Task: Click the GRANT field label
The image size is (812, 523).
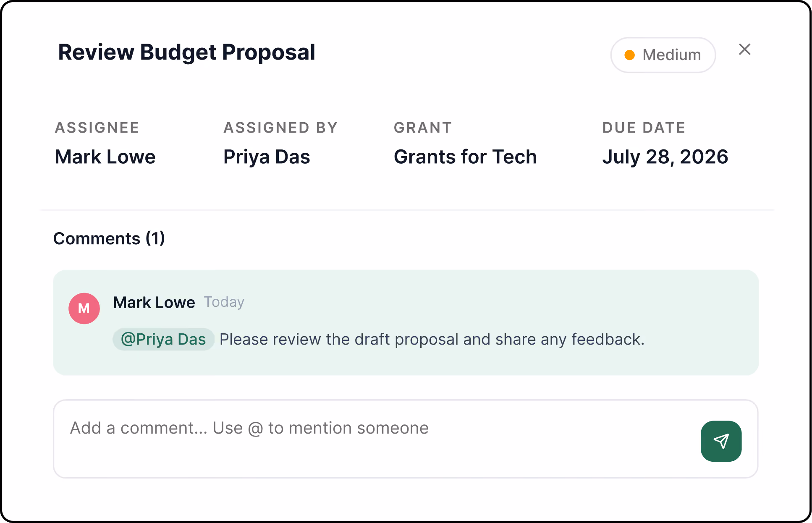Action: [x=423, y=128]
